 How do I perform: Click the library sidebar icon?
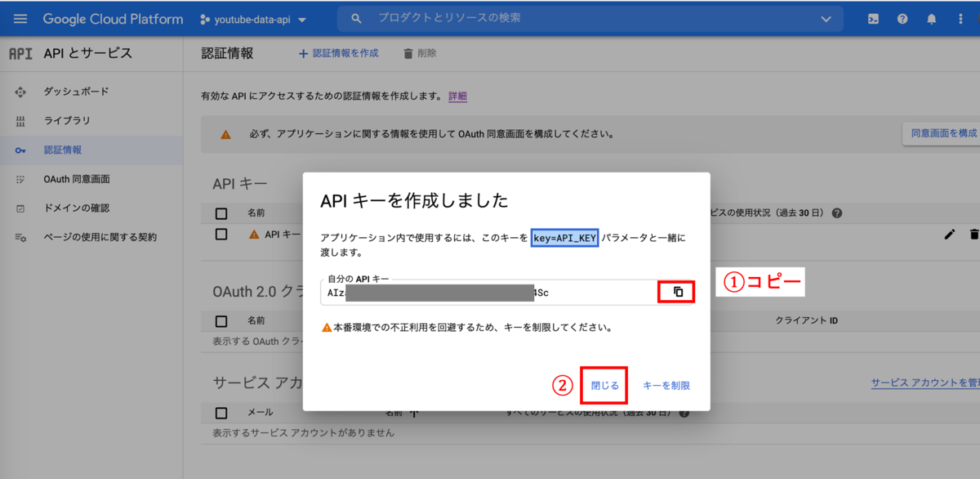pyautogui.click(x=20, y=121)
